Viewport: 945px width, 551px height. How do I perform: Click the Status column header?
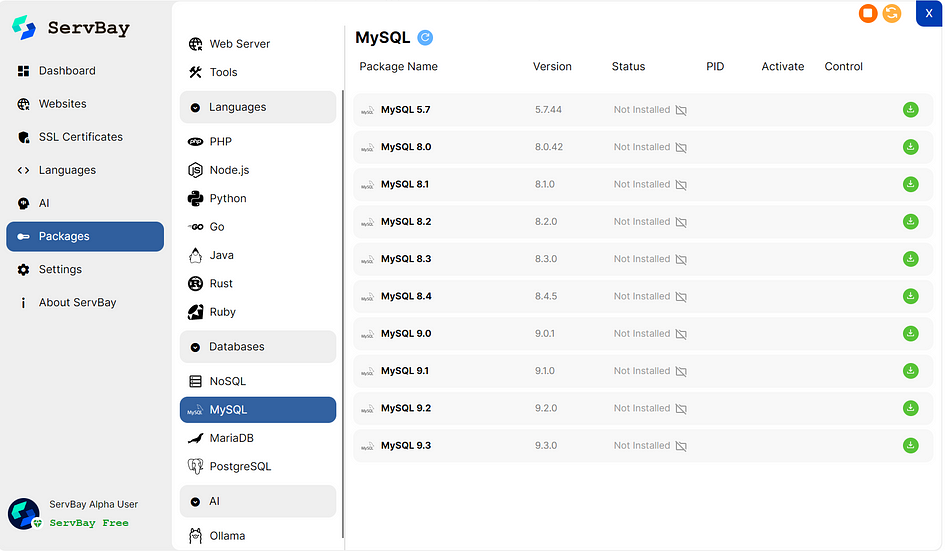(x=628, y=66)
